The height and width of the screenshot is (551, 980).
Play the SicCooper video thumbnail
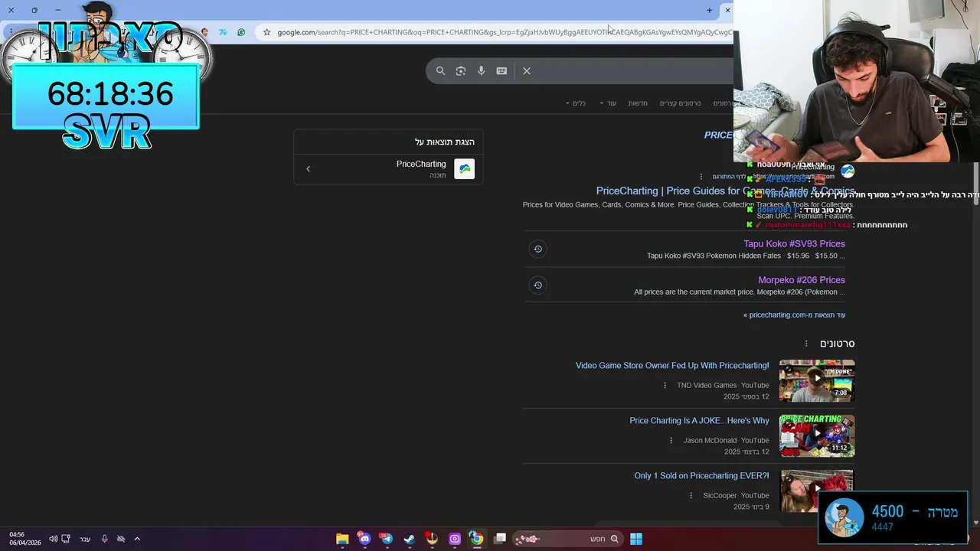pyautogui.click(x=817, y=491)
